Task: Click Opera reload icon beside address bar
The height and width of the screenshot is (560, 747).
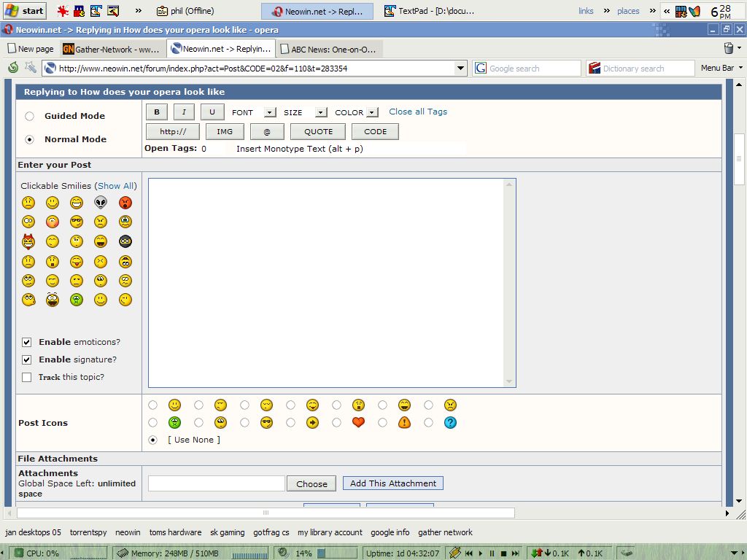Action: pos(13,68)
